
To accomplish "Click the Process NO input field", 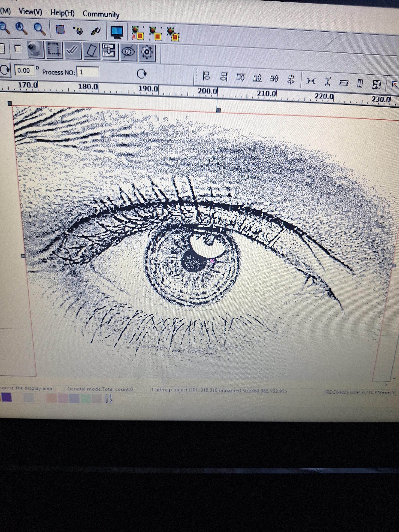I will 88,72.
